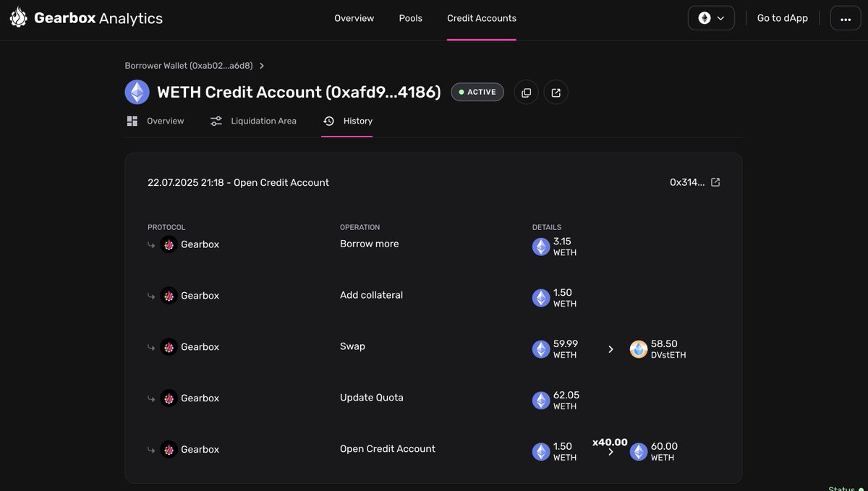Viewport: 868px width, 491px height.
Task: Click the chevron beside Borrower Wallet
Action: tap(262, 66)
